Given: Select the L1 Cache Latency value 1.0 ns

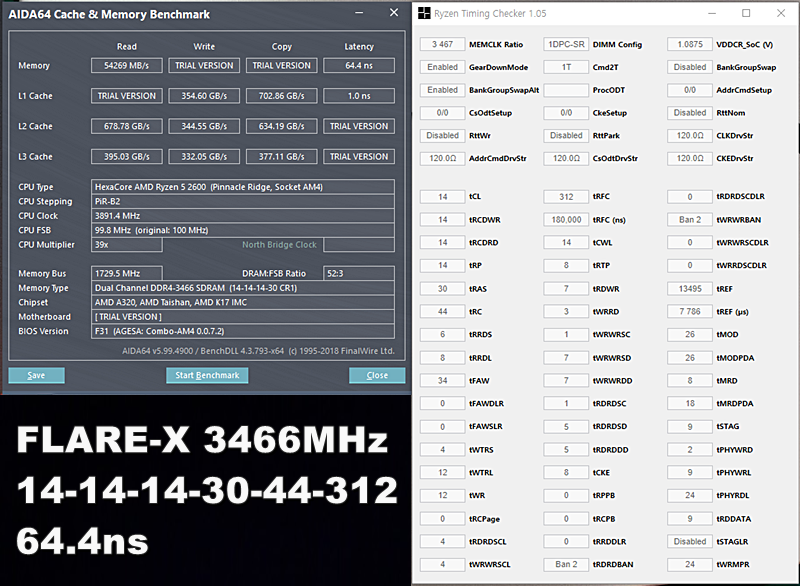Looking at the screenshot, I should 359,96.
